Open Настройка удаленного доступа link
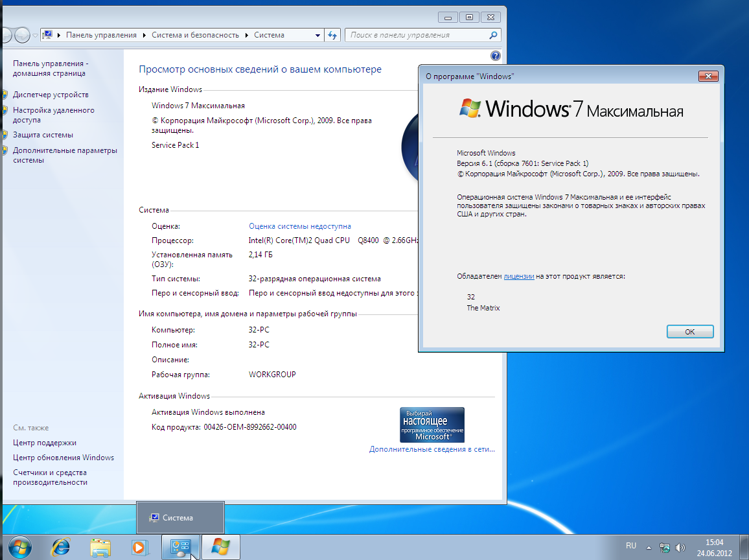Viewport: 749px width, 560px height. pyautogui.click(x=54, y=115)
